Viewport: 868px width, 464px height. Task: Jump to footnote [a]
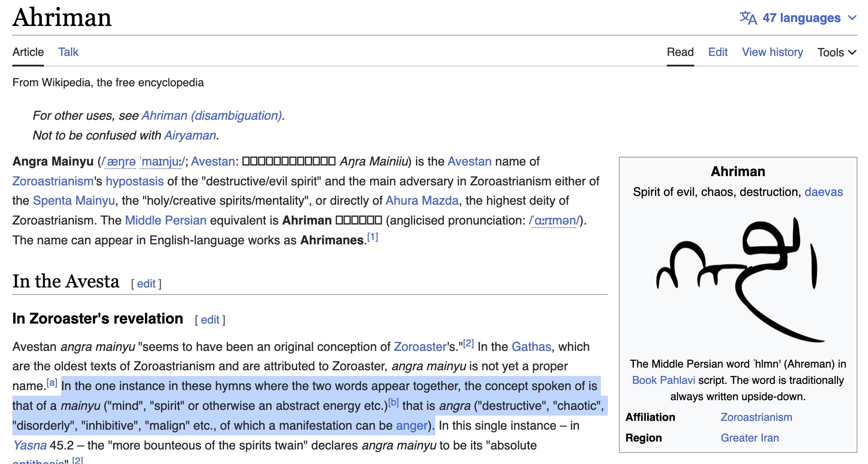52,383
